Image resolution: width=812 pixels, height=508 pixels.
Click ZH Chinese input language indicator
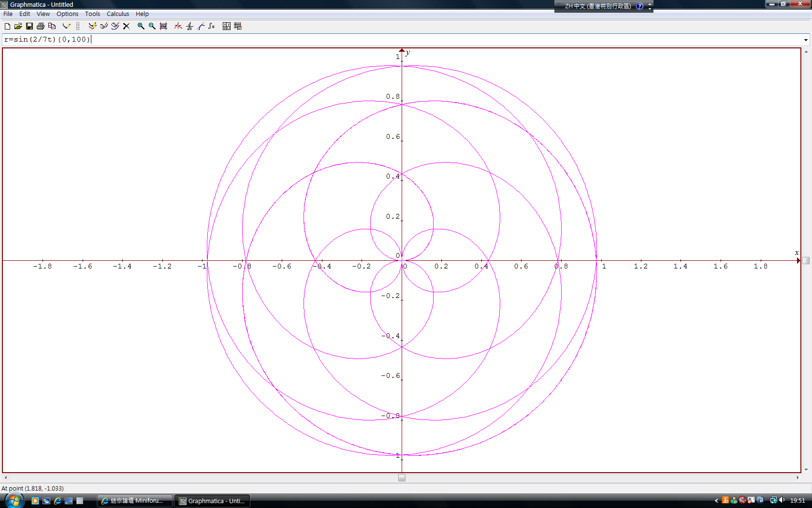coord(598,6)
